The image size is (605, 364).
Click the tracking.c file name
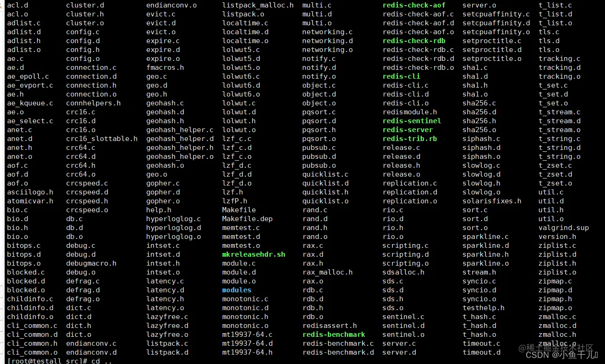click(x=560, y=59)
